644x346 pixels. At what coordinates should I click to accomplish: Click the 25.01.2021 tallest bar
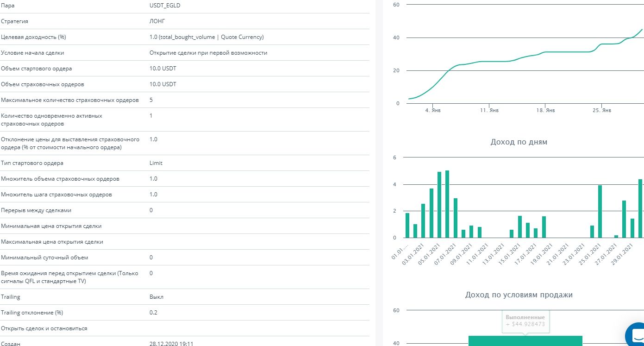pyautogui.click(x=600, y=211)
